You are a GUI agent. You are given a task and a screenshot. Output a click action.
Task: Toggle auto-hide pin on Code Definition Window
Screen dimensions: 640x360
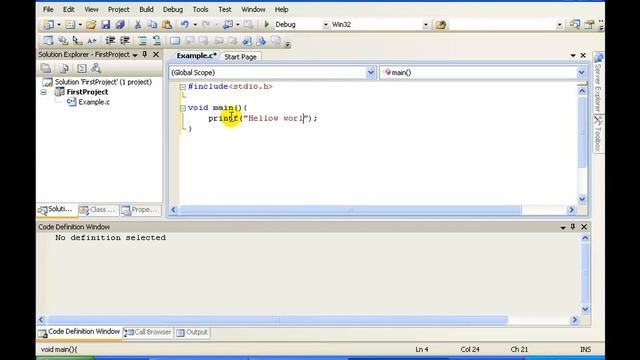(x=573, y=227)
